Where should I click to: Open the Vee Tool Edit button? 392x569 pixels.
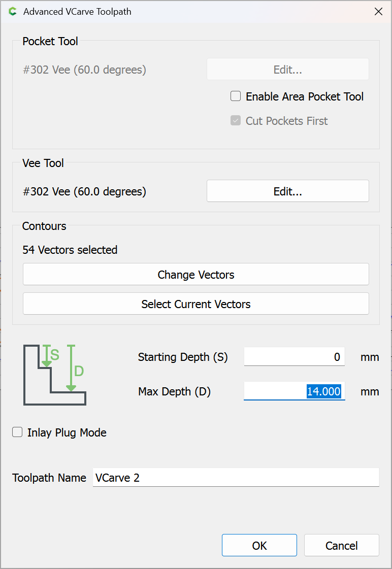click(288, 191)
